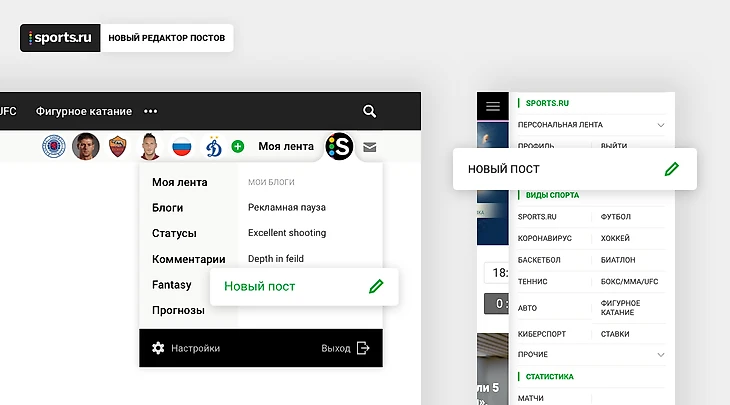Click the Sports.ru profile avatar icon
This screenshot has height=405, width=730.
(x=340, y=147)
